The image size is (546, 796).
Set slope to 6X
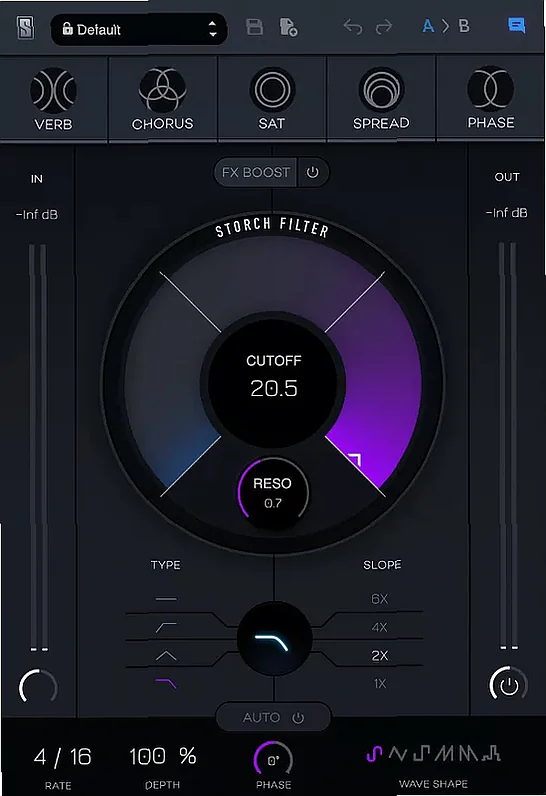tap(380, 599)
